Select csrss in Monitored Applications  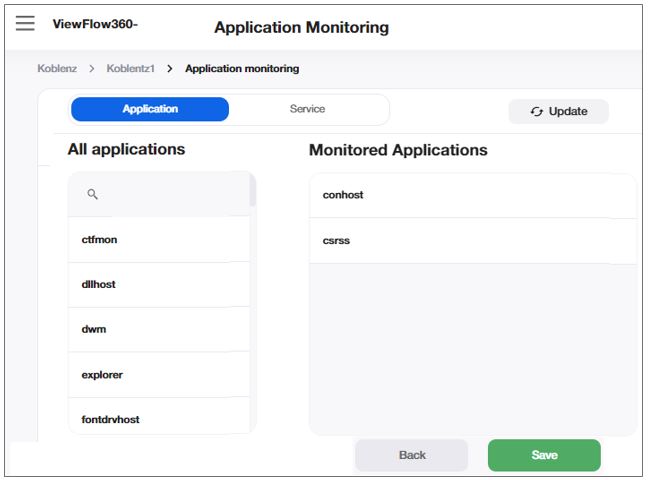[336, 241]
